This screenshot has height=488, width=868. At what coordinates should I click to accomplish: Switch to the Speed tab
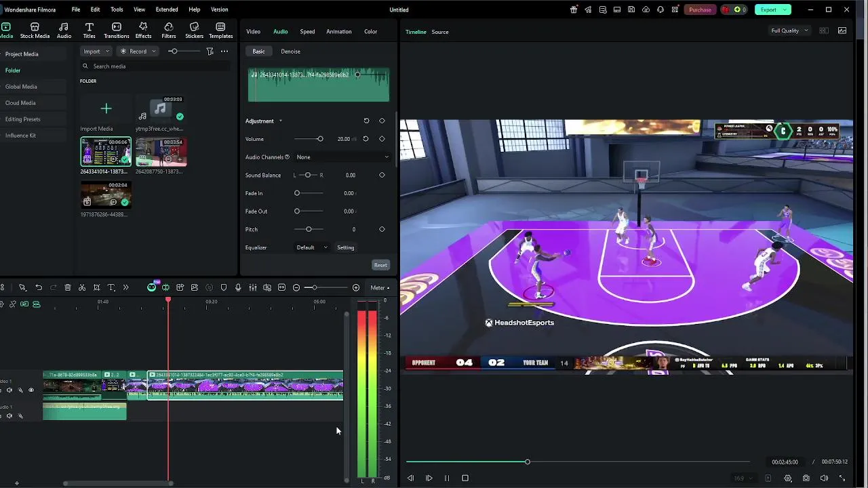(307, 31)
